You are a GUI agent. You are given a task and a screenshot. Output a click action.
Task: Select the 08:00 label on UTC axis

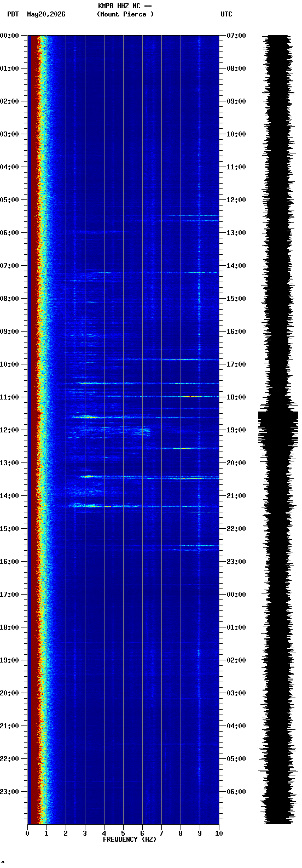236,68
